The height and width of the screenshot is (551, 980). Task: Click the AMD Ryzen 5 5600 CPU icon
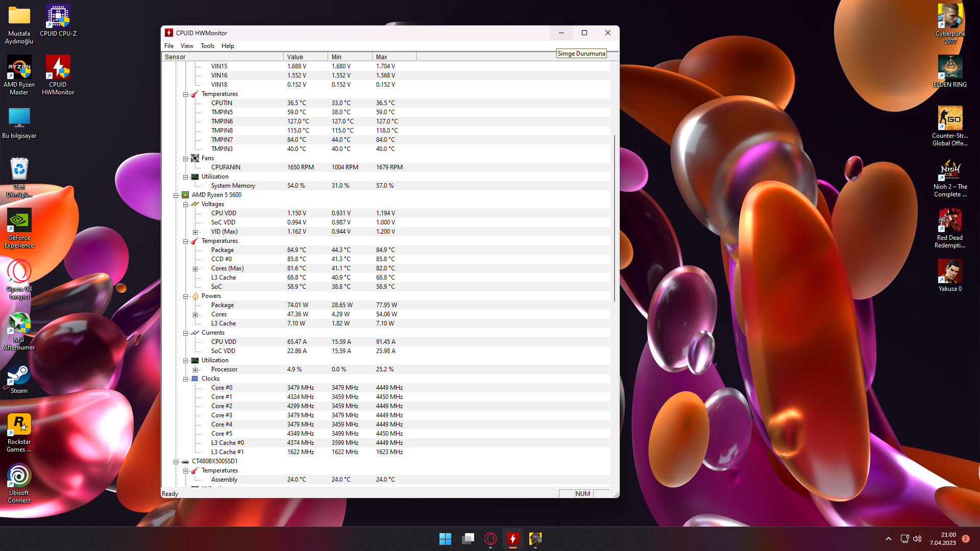[x=185, y=195]
